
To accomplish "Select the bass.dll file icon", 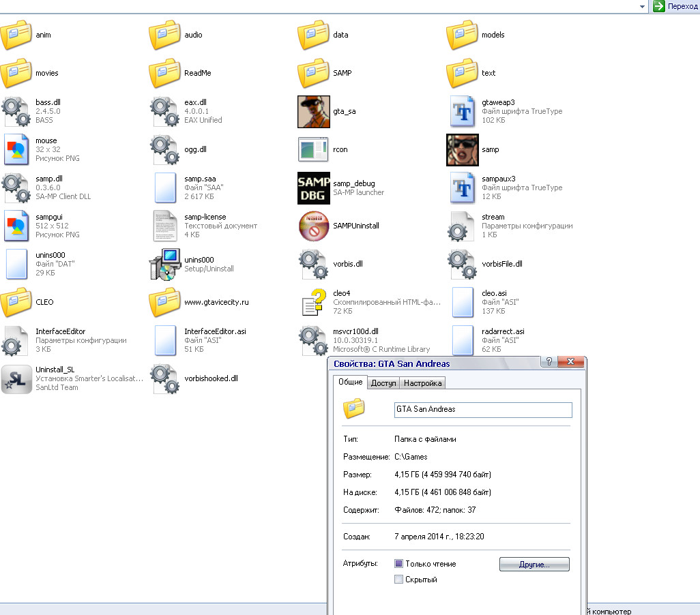I will click(16, 111).
